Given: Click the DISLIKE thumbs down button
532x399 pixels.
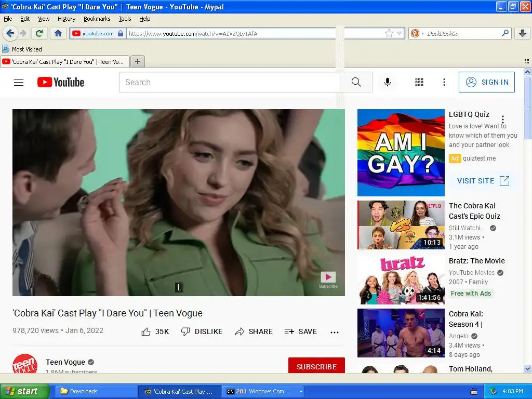Looking at the screenshot, I should click(x=202, y=331).
